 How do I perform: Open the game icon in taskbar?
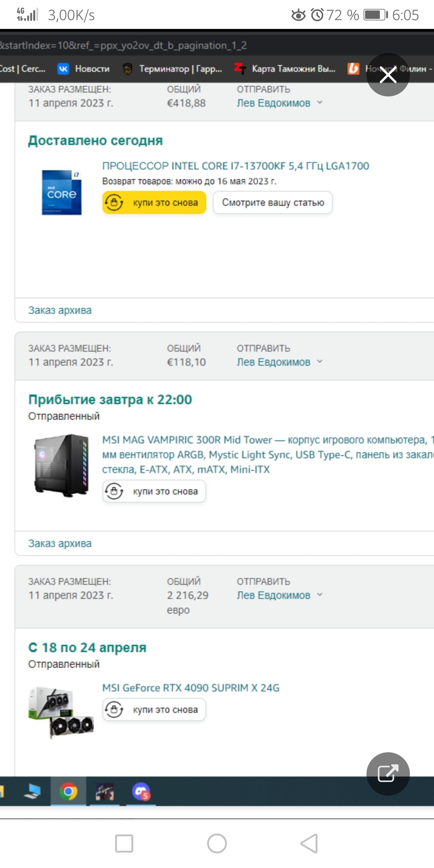[104, 791]
